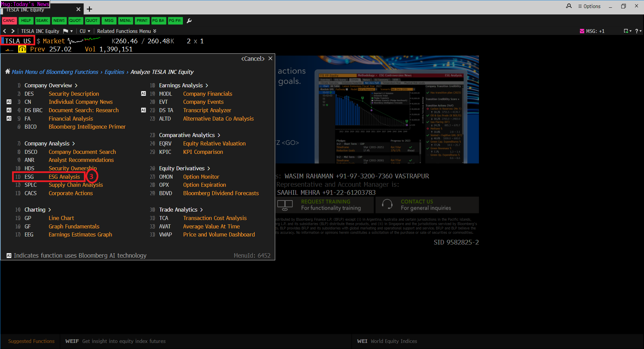The image size is (644, 349).
Task: Open Bloomberg Intelligence Primer BICO
Action: (x=75, y=127)
